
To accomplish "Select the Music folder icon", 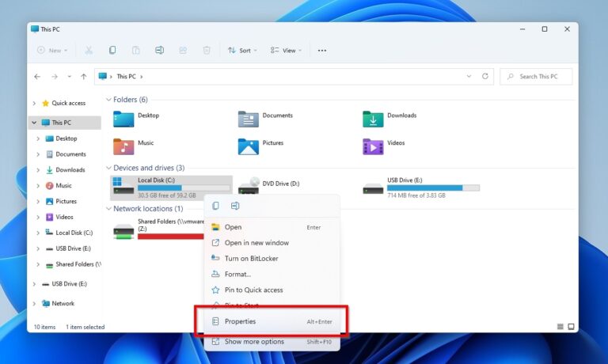I will point(123,146).
